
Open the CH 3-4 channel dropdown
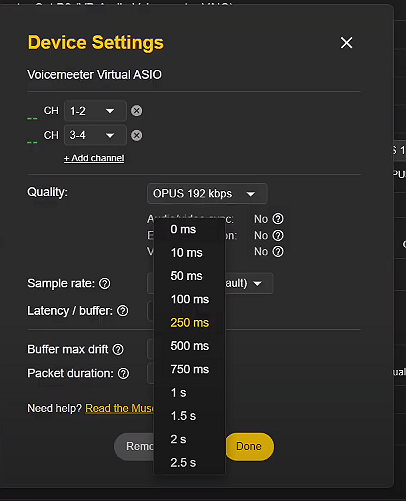[95, 135]
